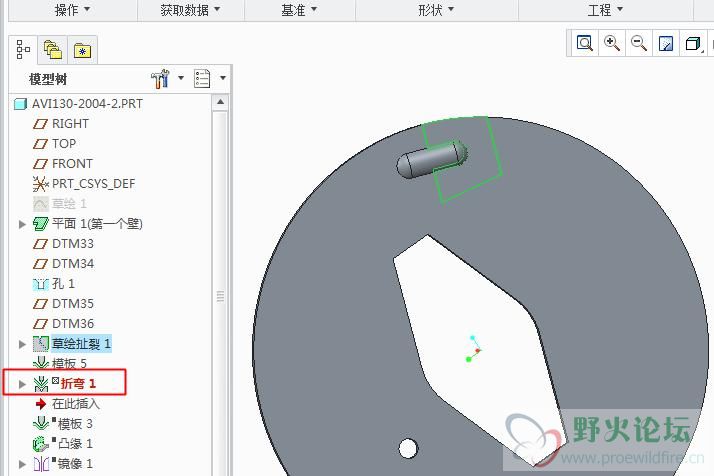Click the small round hole on the plate
Viewport: 714px width, 476px height.
pyautogui.click(x=408, y=448)
